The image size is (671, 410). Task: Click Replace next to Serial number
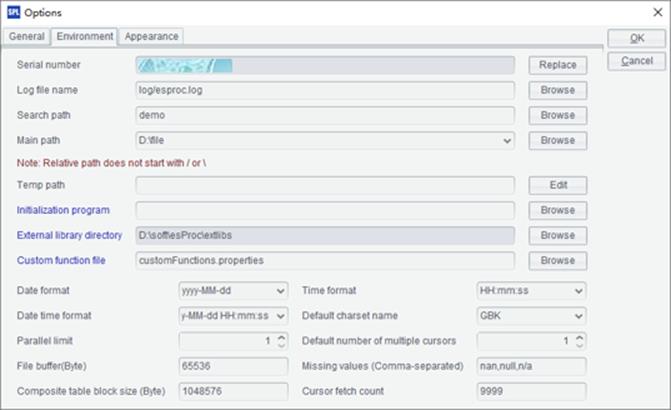[558, 65]
